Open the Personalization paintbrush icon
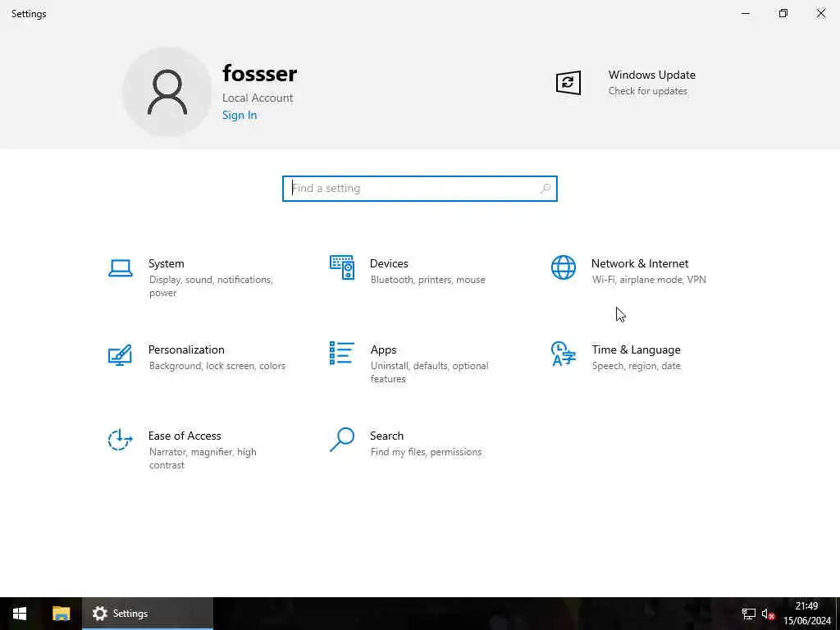 120,354
